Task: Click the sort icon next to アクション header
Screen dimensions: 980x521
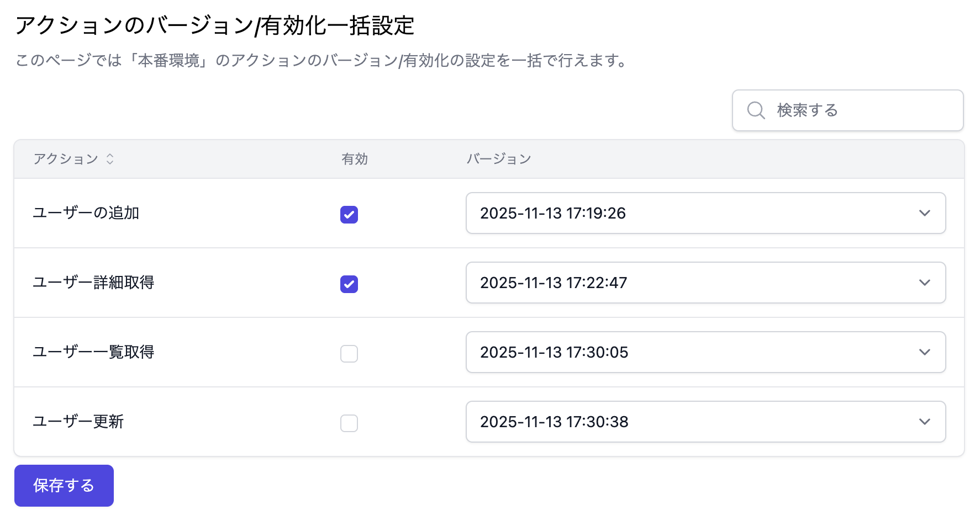Action: click(110, 159)
